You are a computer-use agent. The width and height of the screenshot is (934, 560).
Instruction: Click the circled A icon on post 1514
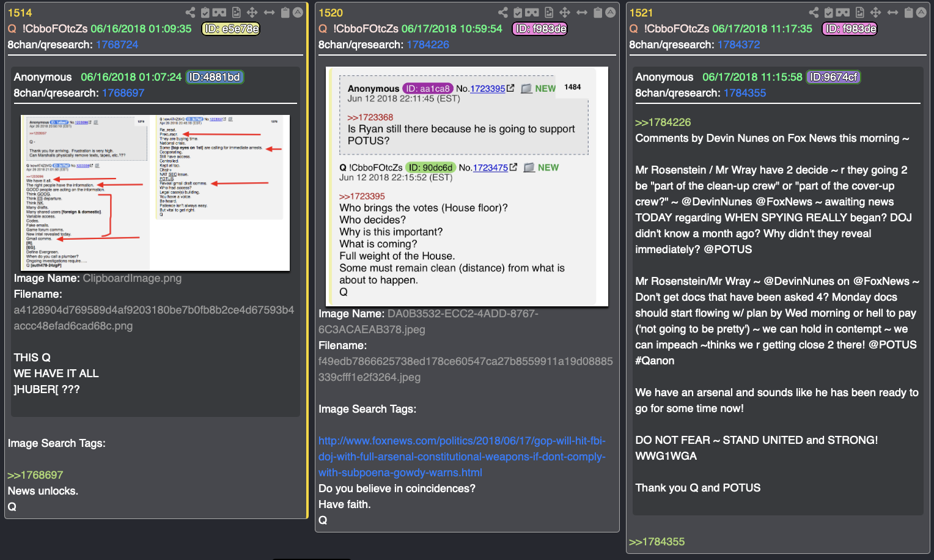point(298,12)
